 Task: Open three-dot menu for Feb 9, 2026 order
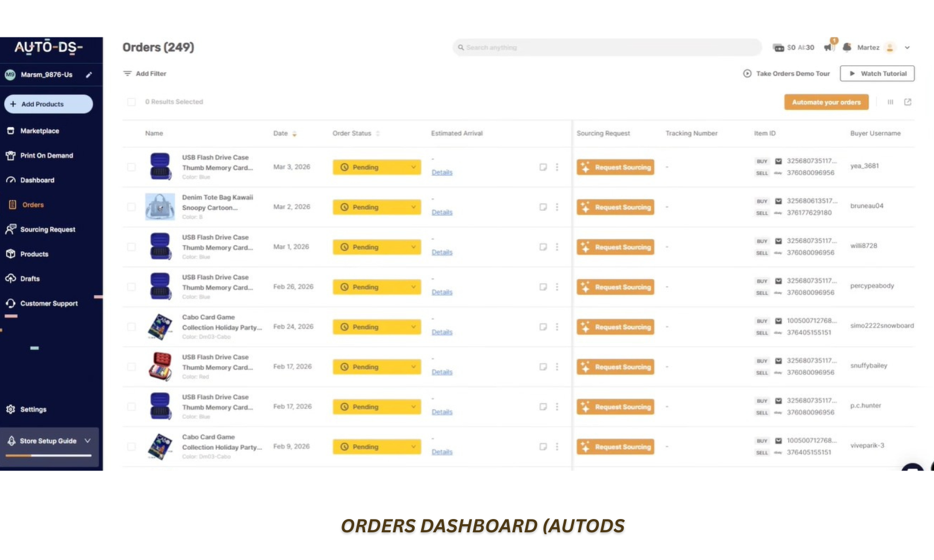[557, 446]
